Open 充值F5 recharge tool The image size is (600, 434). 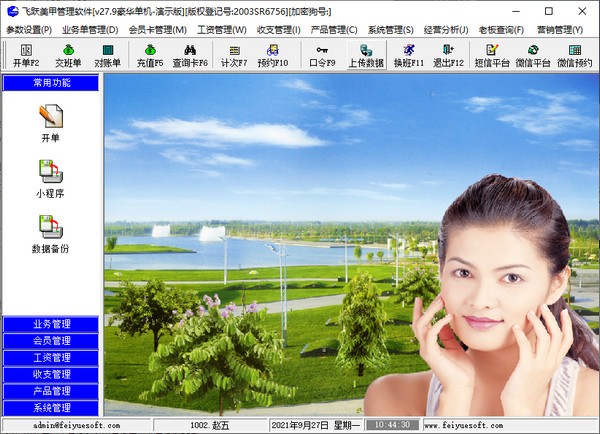tap(149, 55)
